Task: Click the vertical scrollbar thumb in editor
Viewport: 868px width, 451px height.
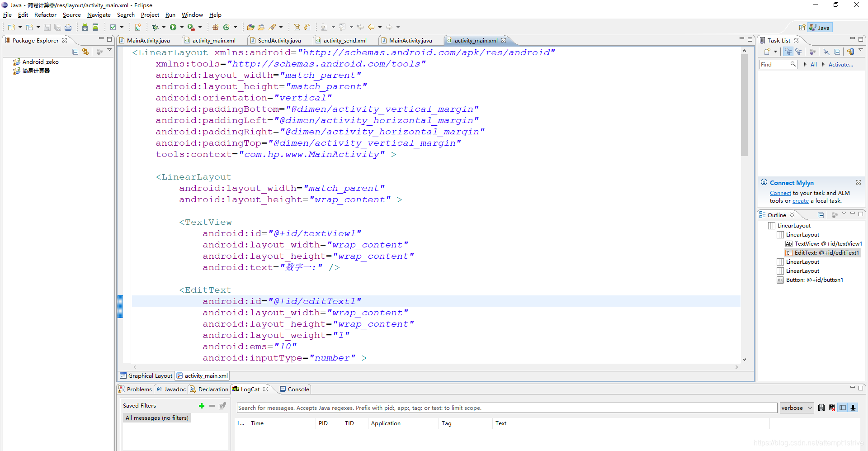Action: pyautogui.click(x=744, y=105)
